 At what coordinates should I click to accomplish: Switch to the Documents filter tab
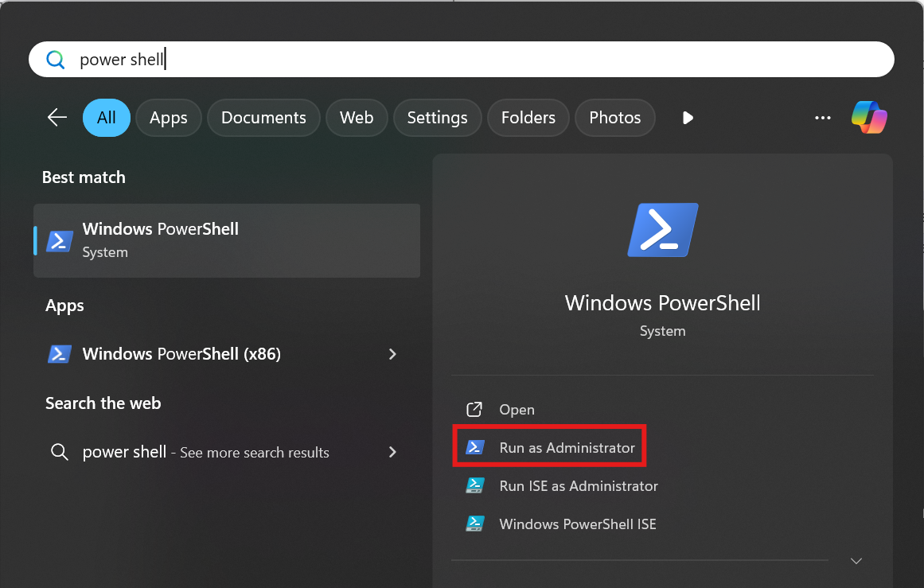tap(263, 118)
